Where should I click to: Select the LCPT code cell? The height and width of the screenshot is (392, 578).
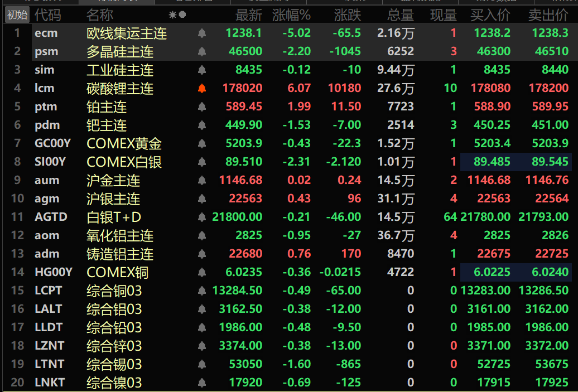tap(49, 291)
